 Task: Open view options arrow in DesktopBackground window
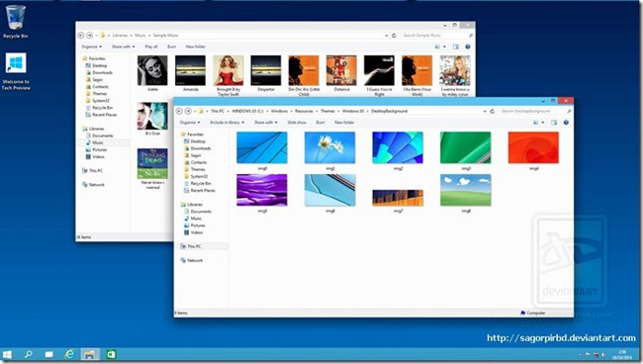click(543, 123)
